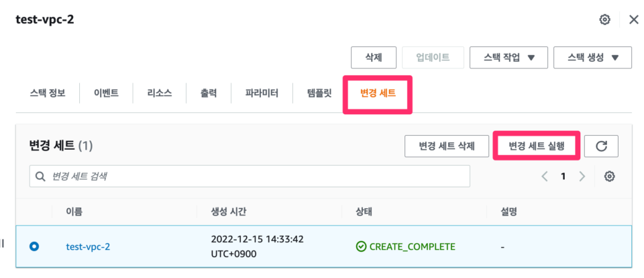Go to the next page arrow

click(582, 177)
